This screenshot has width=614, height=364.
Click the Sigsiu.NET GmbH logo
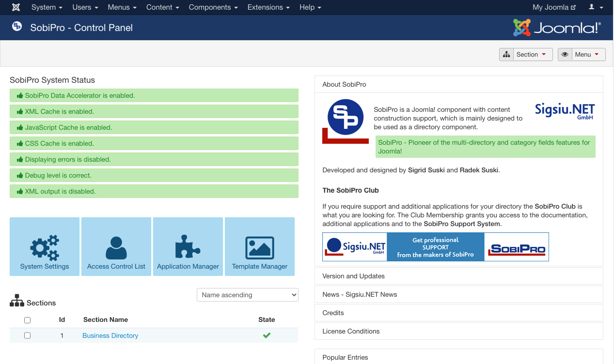565,111
